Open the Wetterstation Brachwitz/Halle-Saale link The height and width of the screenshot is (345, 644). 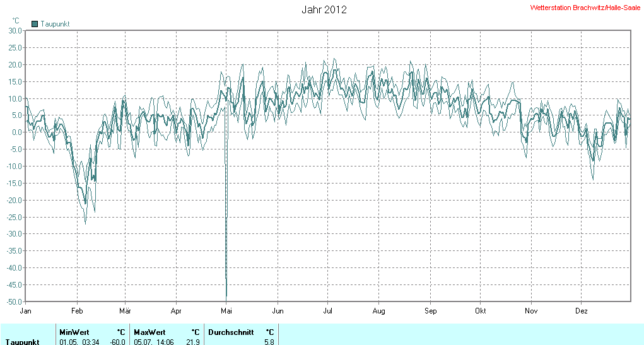[585, 8]
